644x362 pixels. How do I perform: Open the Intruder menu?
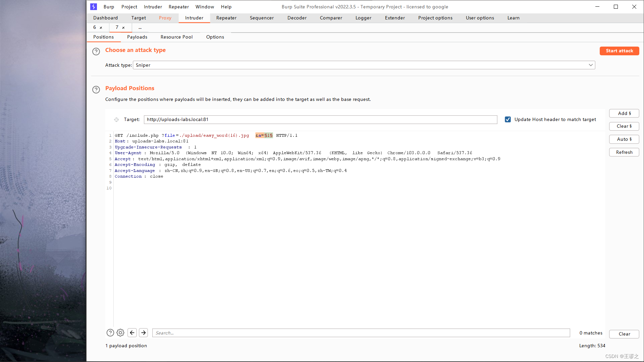click(153, 7)
